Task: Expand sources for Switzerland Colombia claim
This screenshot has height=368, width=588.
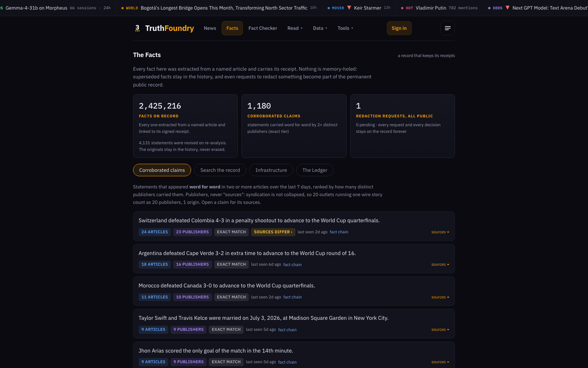Action: click(440, 232)
